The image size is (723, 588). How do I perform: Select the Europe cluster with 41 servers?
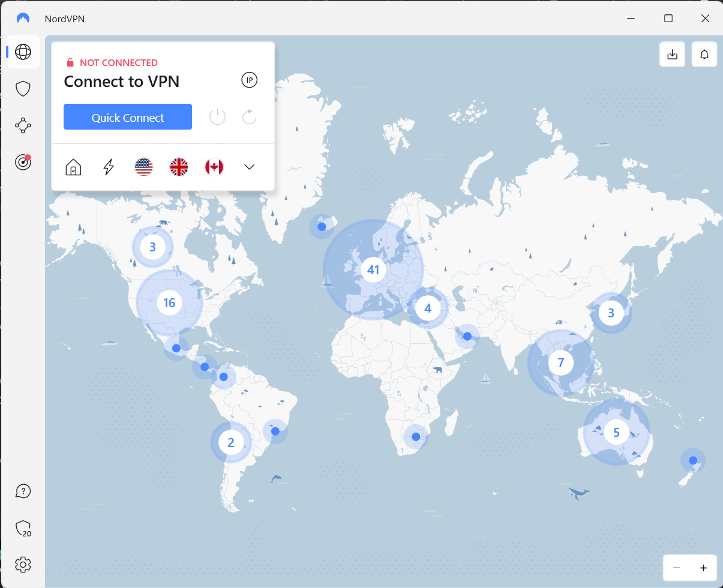pyautogui.click(x=373, y=270)
